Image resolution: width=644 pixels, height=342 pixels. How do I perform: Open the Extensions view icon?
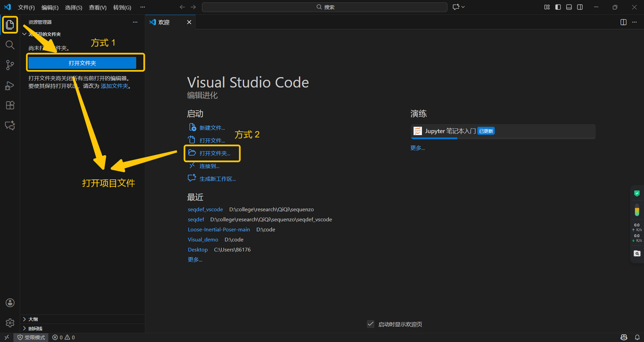pyautogui.click(x=10, y=105)
